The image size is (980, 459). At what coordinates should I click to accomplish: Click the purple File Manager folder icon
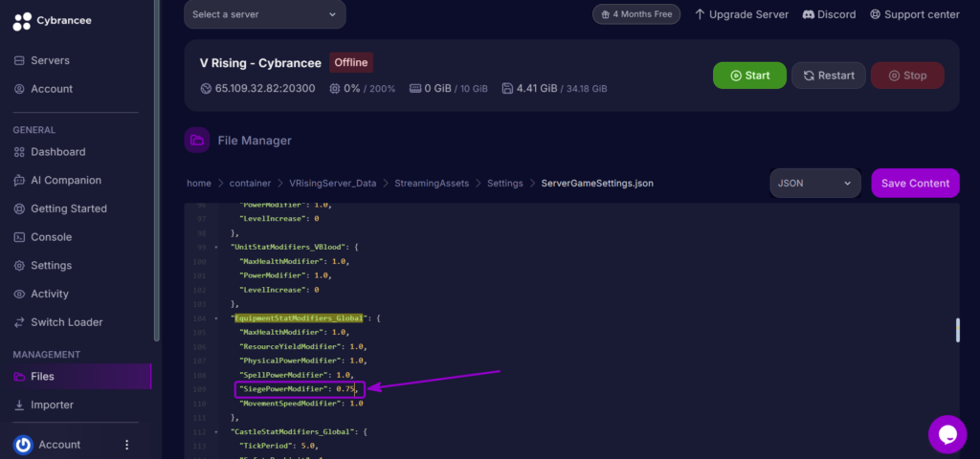[197, 140]
